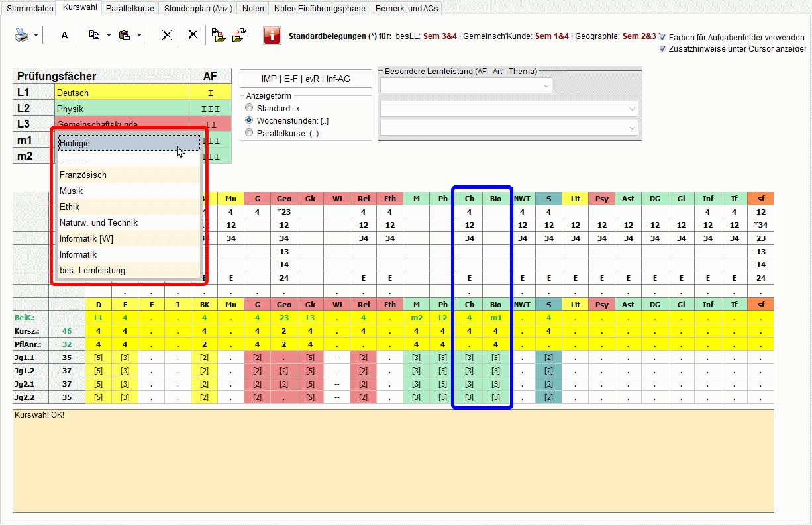
Task: Open the first Besondere Lernleistung dropdown
Action: coord(466,85)
